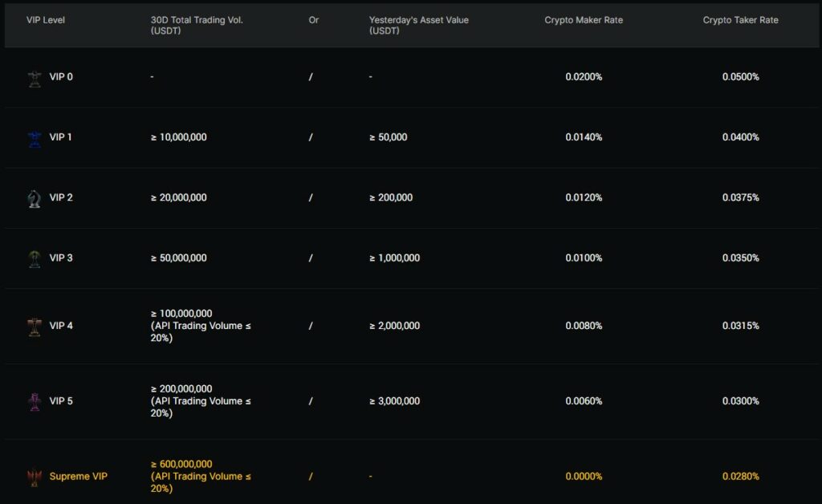Viewport: 822px width, 504px height.
Task: Click the purple VIP 5 badge icon
Action: tap(35, 402)
